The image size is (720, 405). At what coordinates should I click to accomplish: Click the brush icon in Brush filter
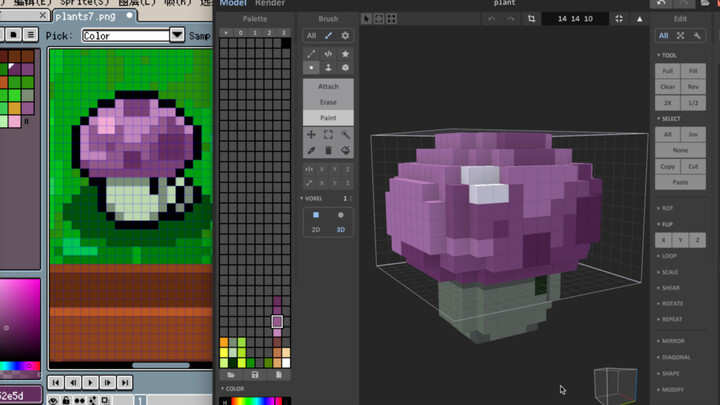328,35
